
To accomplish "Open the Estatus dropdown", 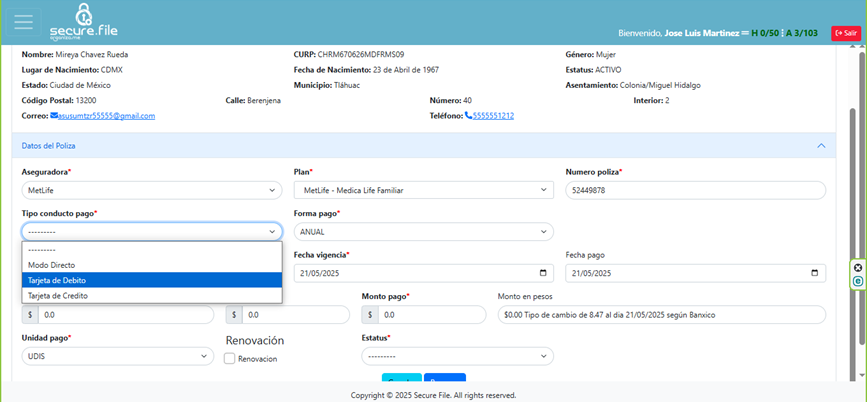I will click(457, 356).
